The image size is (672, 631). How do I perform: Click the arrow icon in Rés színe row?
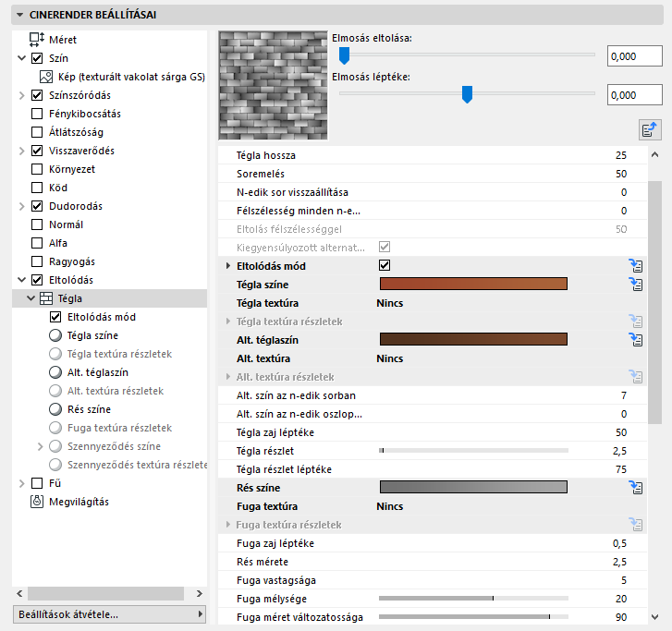[x=635, y=487]
